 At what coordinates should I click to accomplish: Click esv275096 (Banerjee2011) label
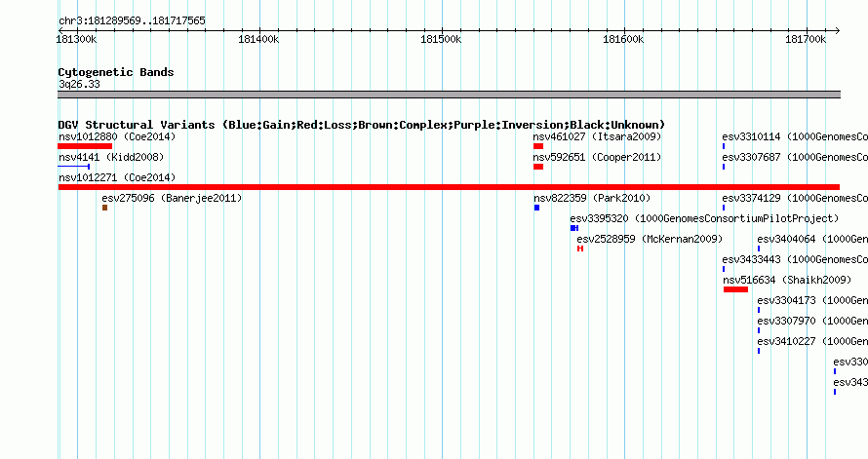pos(172,198)
